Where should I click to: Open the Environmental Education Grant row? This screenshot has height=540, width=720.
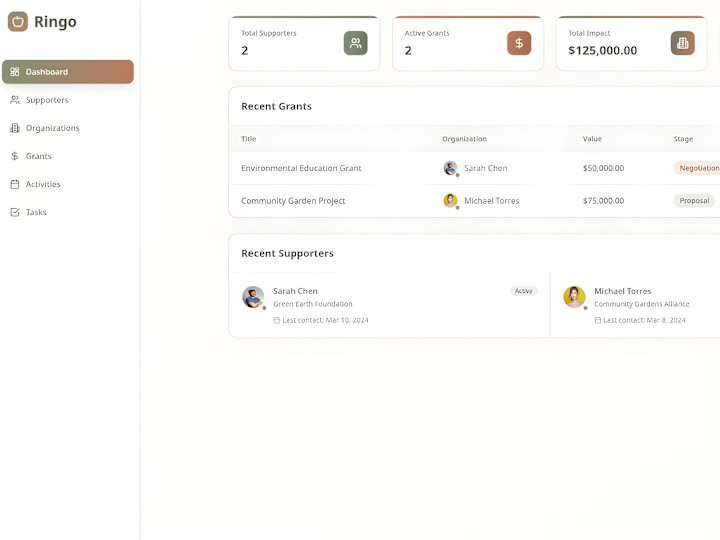tap(474, 168)
